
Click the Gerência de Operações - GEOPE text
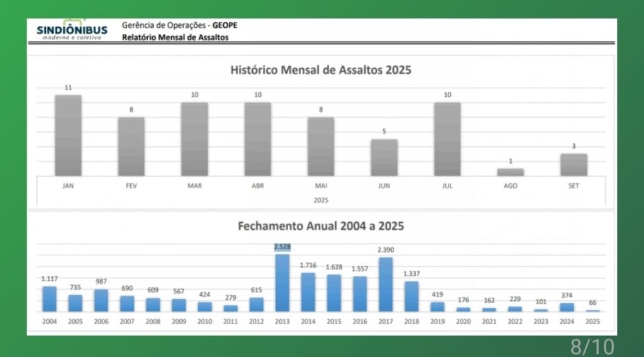coord(180,26)
